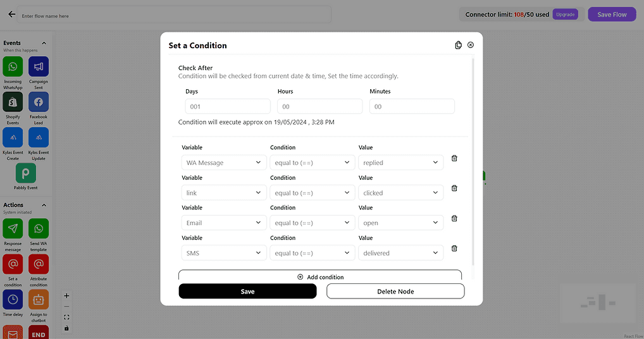Select the Kylas Event Create icon
Viewport: 644px width, 339px height.
13,137
